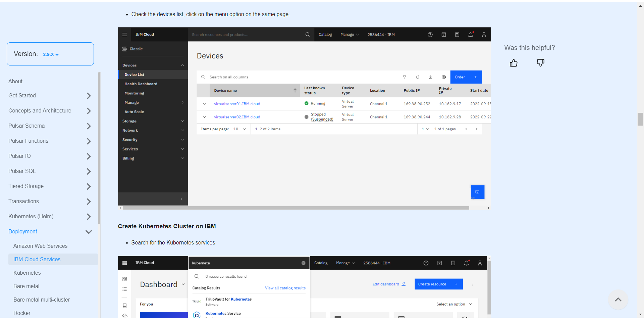The image size is (644, 318).
Task: Click the download icon in Devices table
Action: [x=431, y=77]
